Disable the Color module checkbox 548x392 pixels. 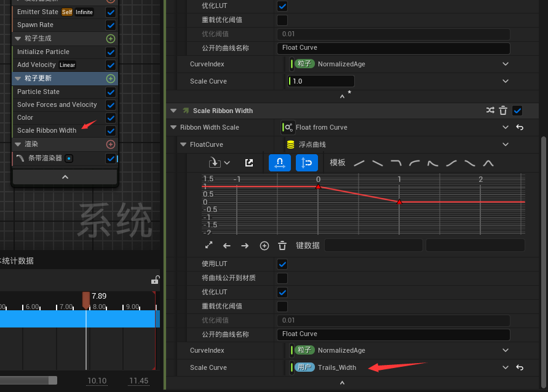[111, 117]
